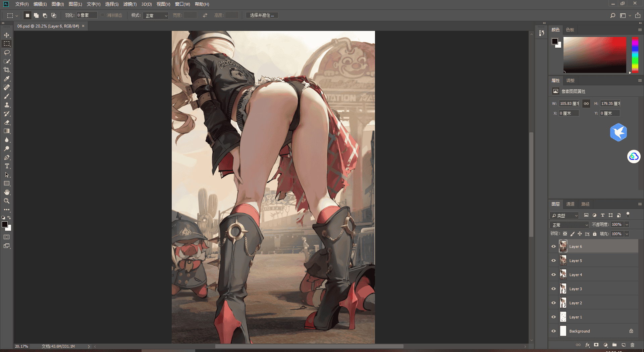Select the Clone Stamp tool
The height and width of the screenshot is (352, 644).
(7, 105)
